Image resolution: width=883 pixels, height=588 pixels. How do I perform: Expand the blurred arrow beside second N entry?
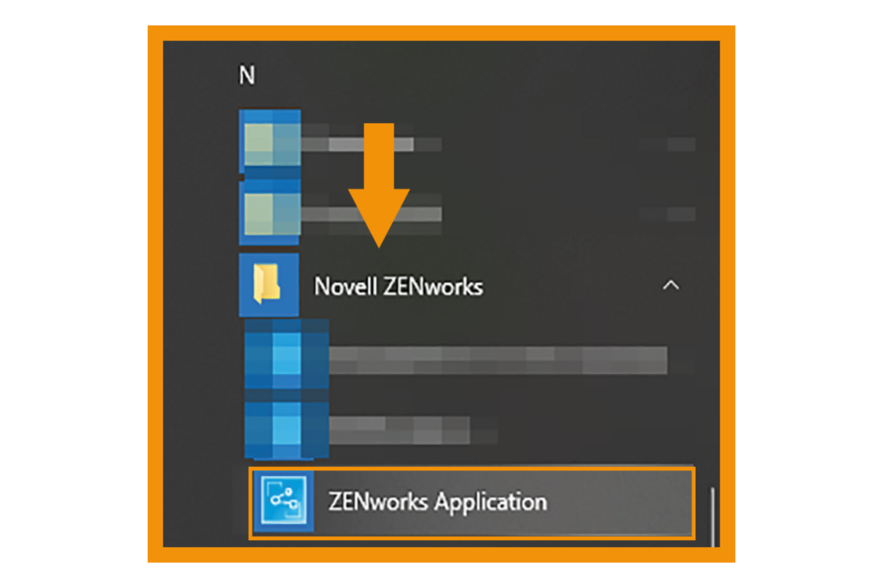click(667, 213)
